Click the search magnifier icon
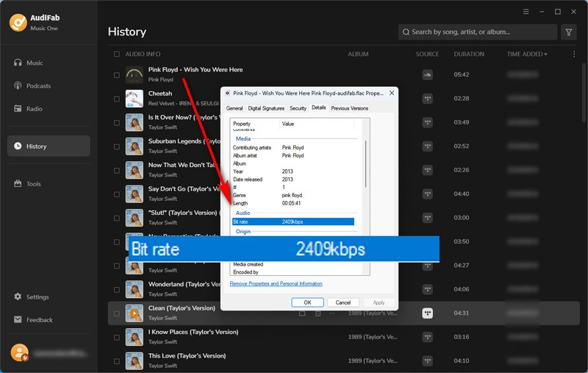Image resolution: width=588 pixels, height=373 pixels. [406, 32]
